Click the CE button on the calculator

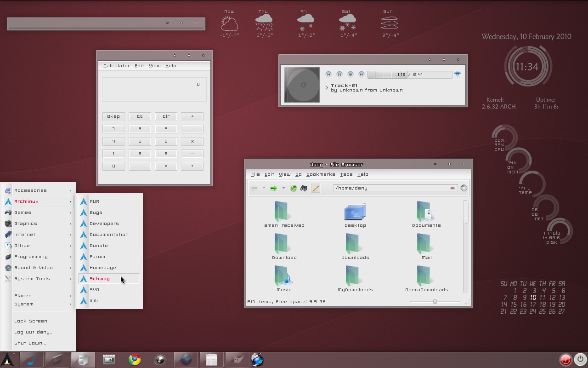(140, 117)
